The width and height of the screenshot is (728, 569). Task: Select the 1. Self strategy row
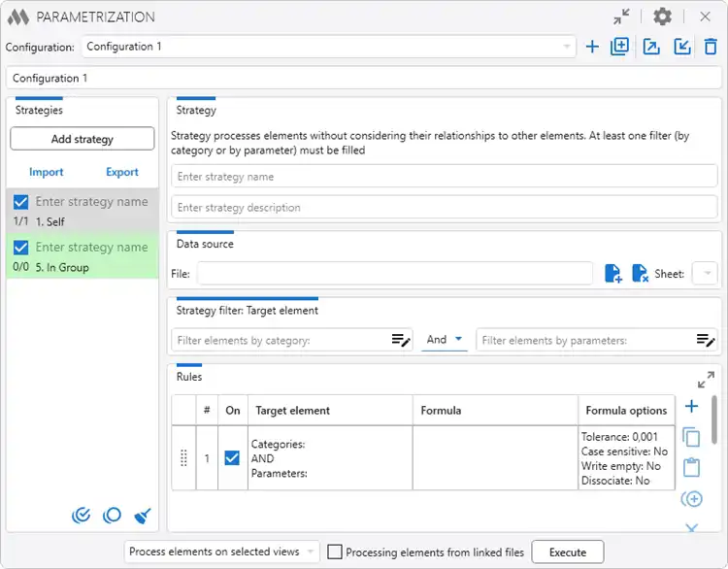[83, 212]
